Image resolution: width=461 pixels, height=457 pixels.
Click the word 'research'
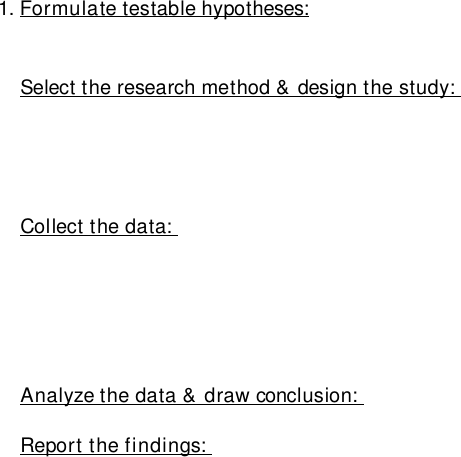[156, 88]
